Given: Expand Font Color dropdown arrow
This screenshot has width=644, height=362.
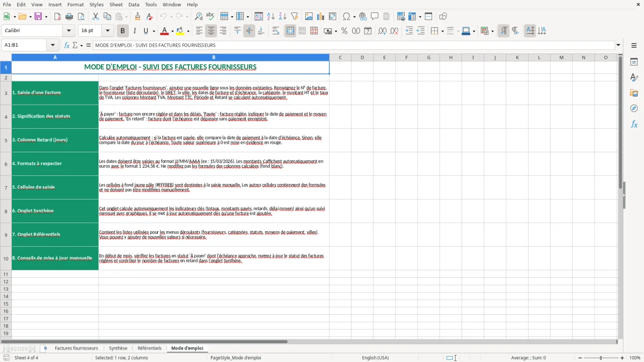Looking at the screenshot, I should (x=172, y=31).
